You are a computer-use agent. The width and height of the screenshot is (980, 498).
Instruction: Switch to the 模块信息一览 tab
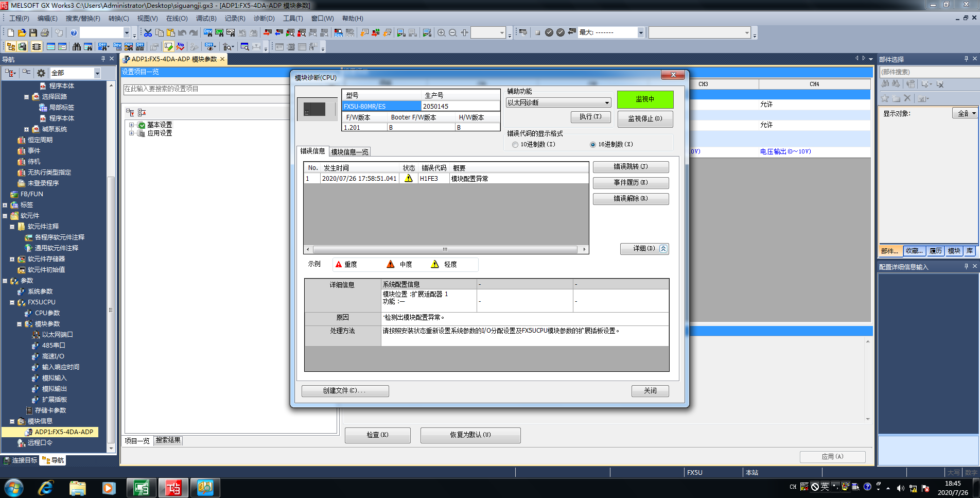349,152
